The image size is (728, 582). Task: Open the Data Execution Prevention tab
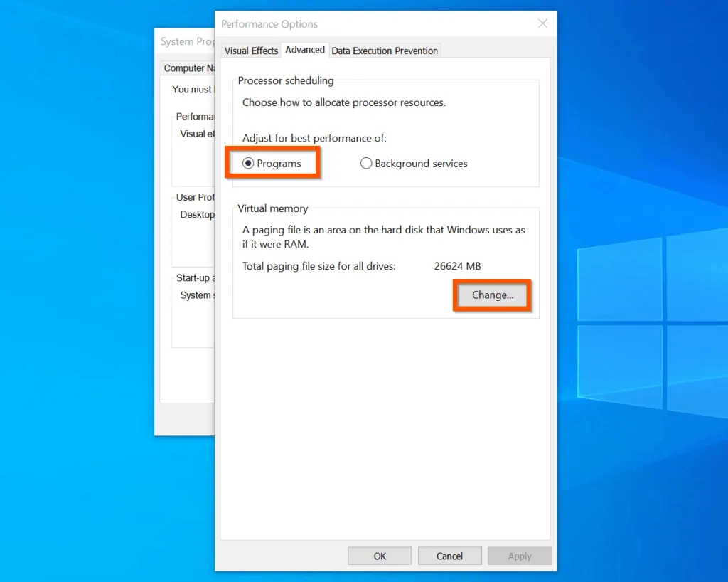click(x=385, y=51)
